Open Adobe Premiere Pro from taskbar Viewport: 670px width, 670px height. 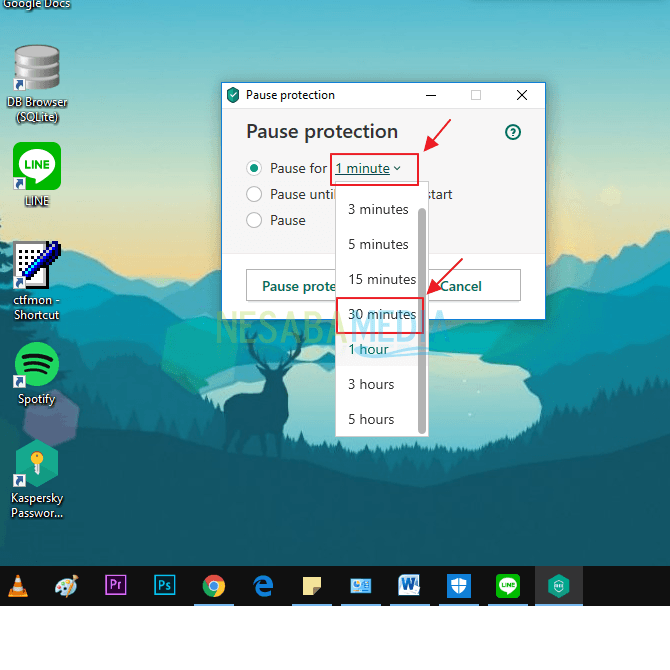(x=116, y=586)
